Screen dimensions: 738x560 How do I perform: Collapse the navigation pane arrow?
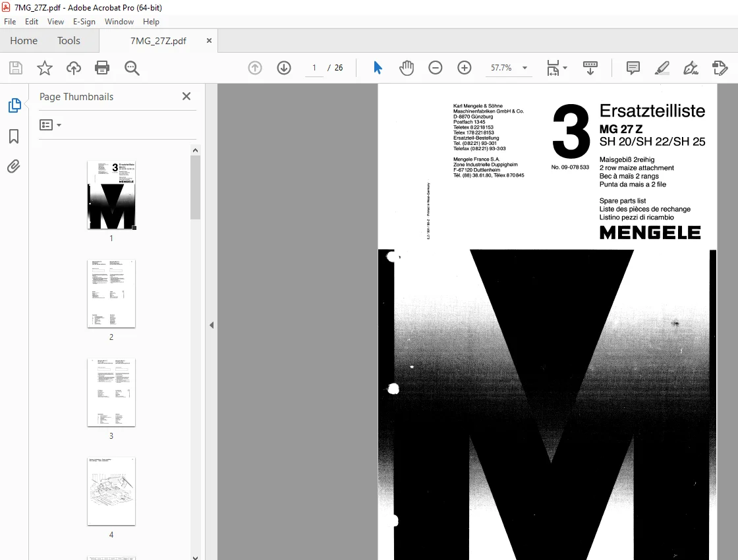(212, 325)
